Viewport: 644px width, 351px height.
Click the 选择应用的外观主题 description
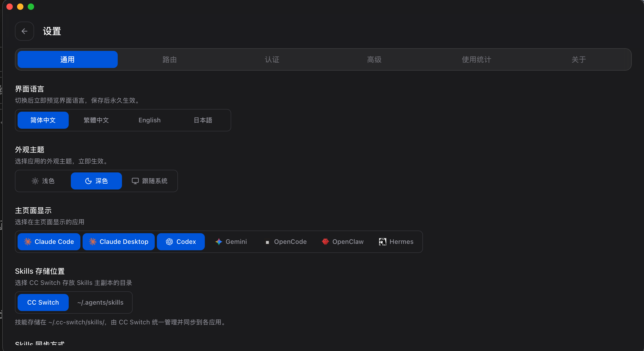pyautogui.click(x=62, y=161)
